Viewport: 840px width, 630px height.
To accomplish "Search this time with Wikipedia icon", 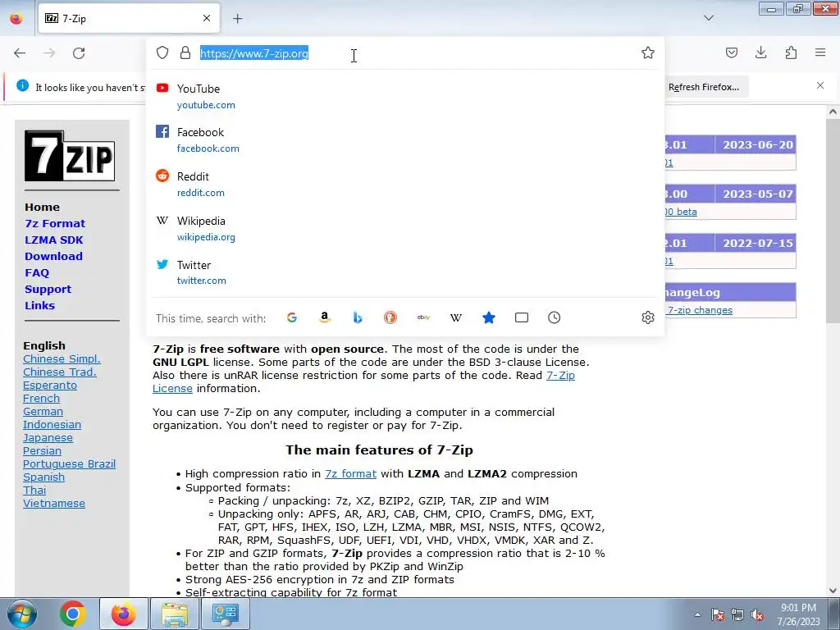I will click(x=456, y=317).
